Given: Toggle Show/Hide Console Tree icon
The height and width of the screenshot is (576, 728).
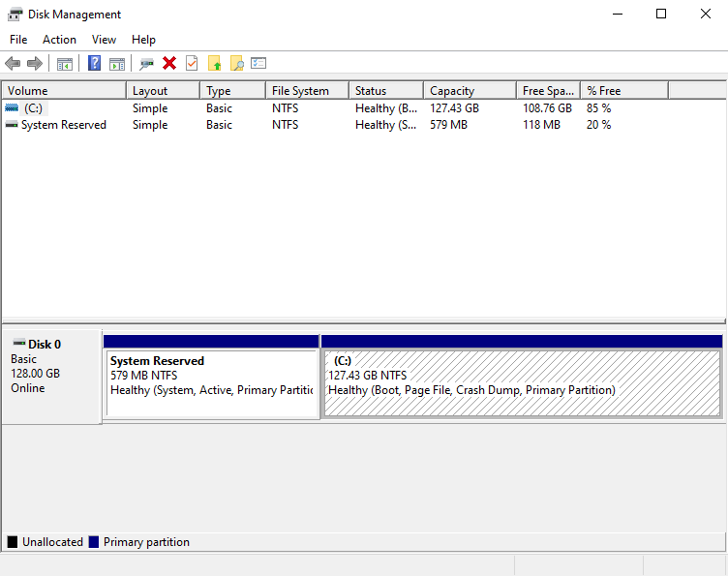Looking at the screenshot, I should pos(65,64).
